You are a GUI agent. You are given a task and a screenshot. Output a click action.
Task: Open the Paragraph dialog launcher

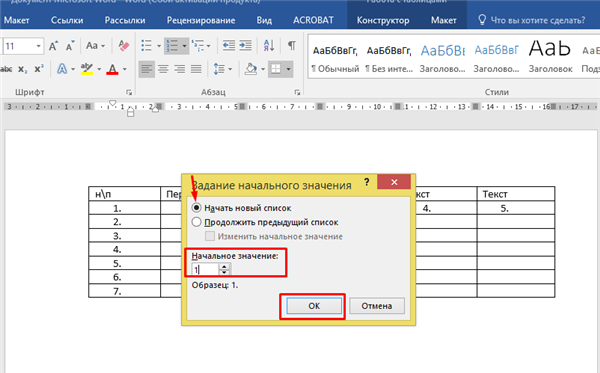[297, 92]
